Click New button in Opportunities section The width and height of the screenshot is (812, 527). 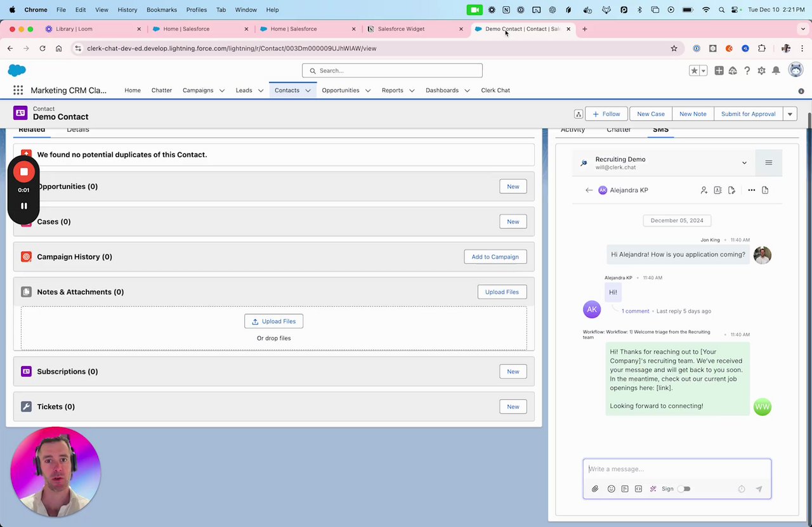[513, 186]
